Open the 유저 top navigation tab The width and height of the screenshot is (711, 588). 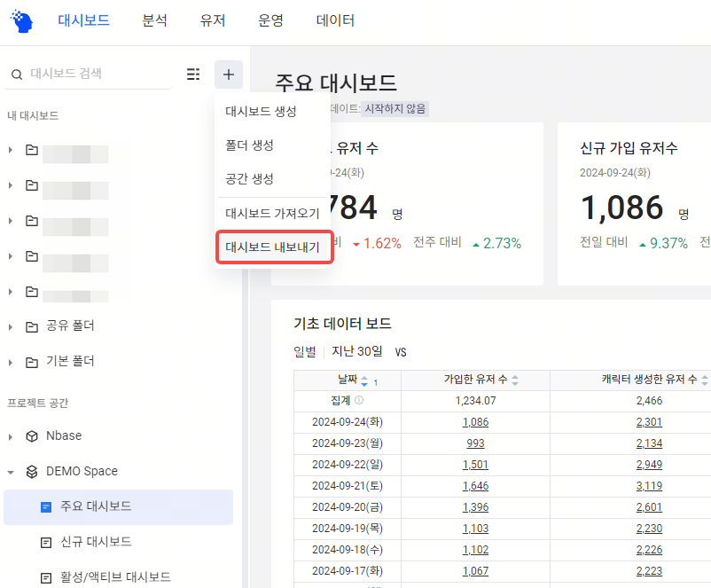[213, 20]
